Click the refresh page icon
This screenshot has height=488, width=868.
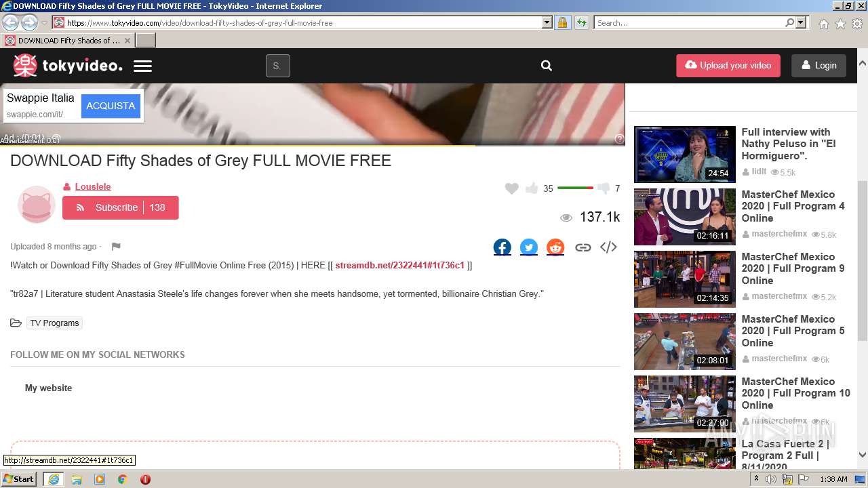click(x=582, y=22)
